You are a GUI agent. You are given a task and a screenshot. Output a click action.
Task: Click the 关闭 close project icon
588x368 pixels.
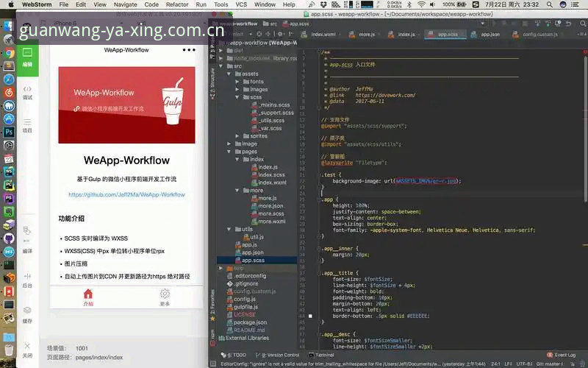click(27, 350)
